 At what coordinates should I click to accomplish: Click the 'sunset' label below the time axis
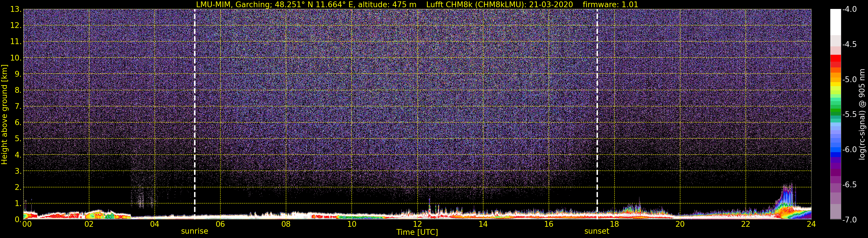click(597, 231)
